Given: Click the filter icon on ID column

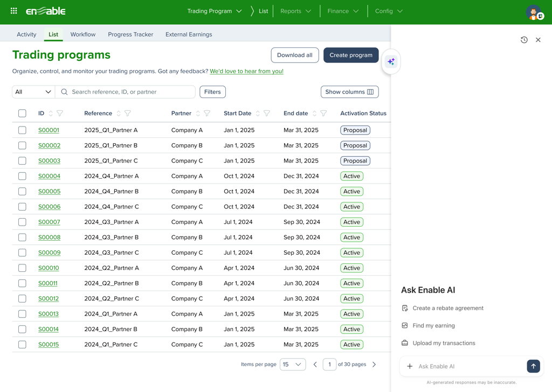Looking at the screenshot, I should (x=60, y=114).
